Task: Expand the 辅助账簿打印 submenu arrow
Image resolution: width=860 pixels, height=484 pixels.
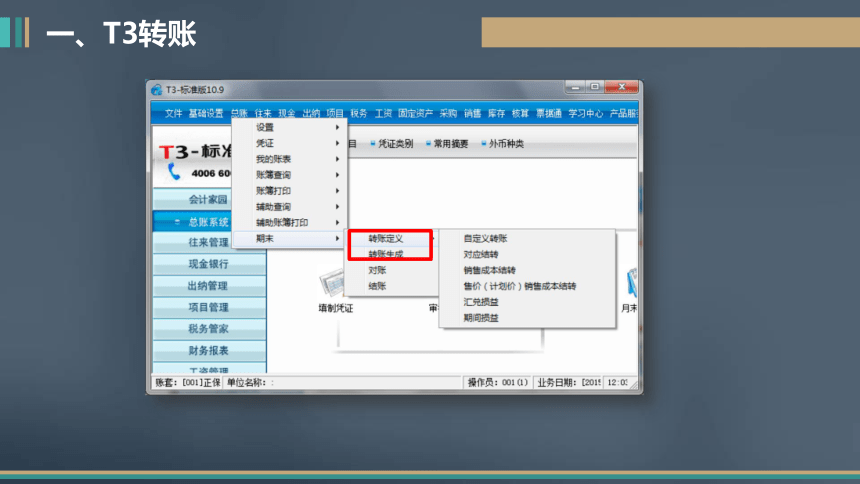Action: 337,222
